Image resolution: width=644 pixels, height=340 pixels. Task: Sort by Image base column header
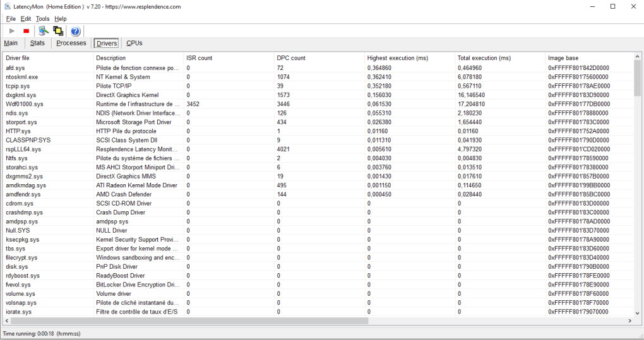(x=589, y=58)
